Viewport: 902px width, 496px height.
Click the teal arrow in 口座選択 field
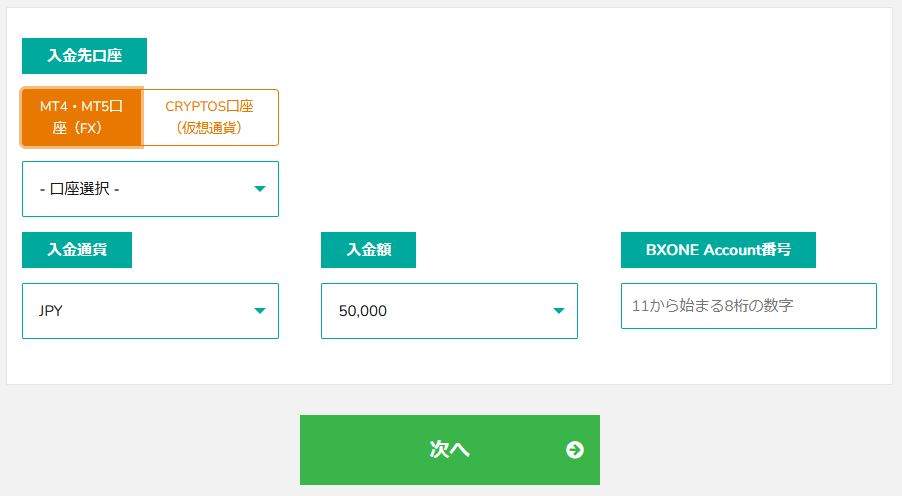click(259, 189)
